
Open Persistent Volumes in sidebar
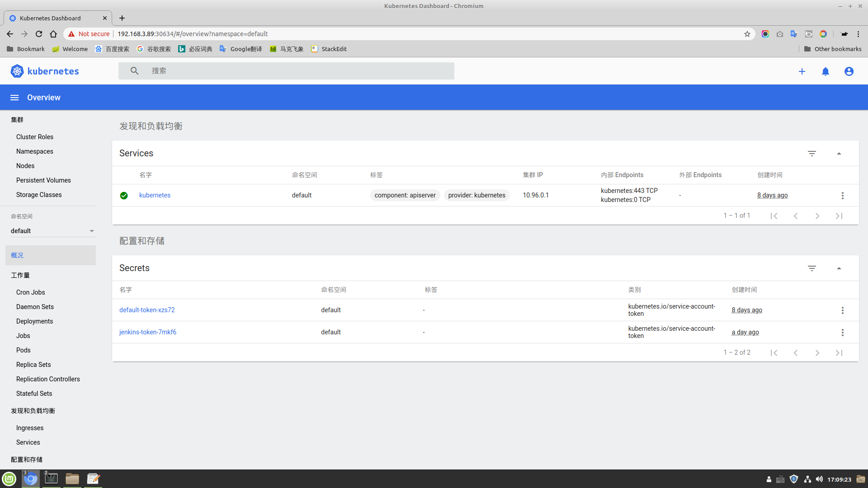coord(43,180)
